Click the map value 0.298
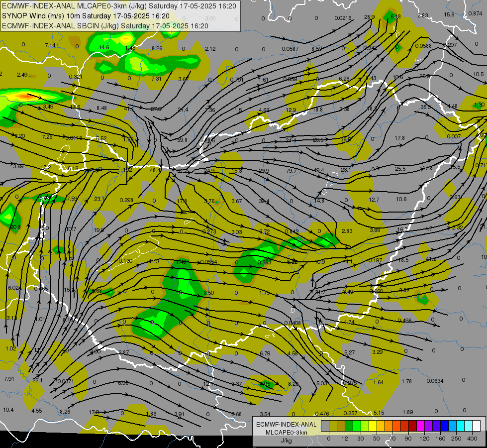This screenshot has height=448, width=487. coord(126,200)
